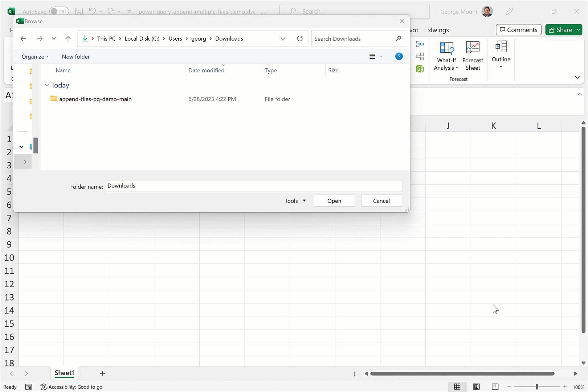588x392 pixels.
Task: Expand the address bar history dropdown
Action: [x=283, y=39]
